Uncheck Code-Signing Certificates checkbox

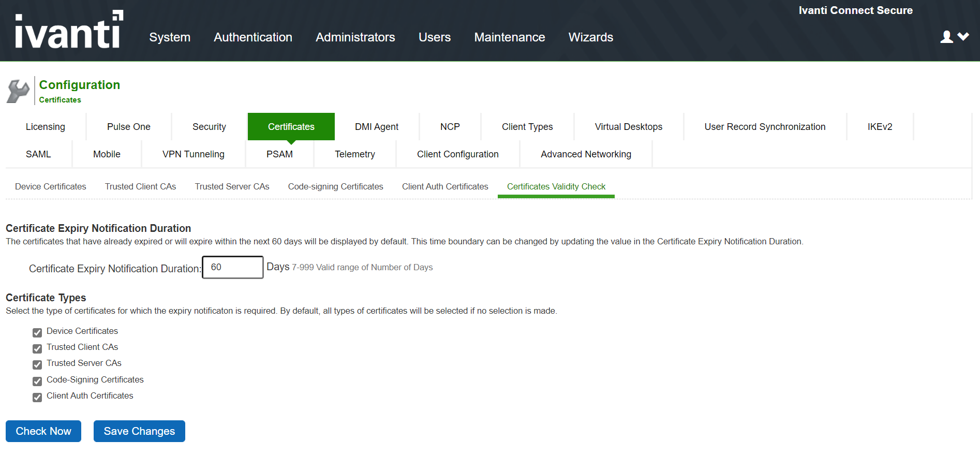37,381
